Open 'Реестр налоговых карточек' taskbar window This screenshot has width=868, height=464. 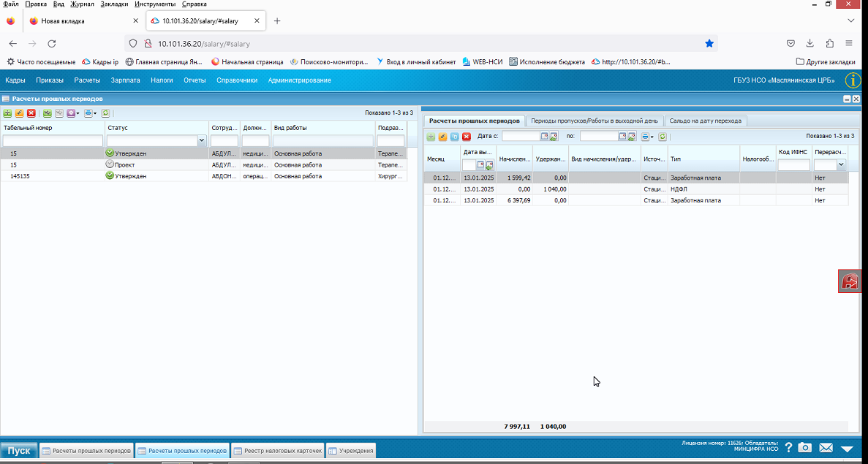click(x=278, y=451)
